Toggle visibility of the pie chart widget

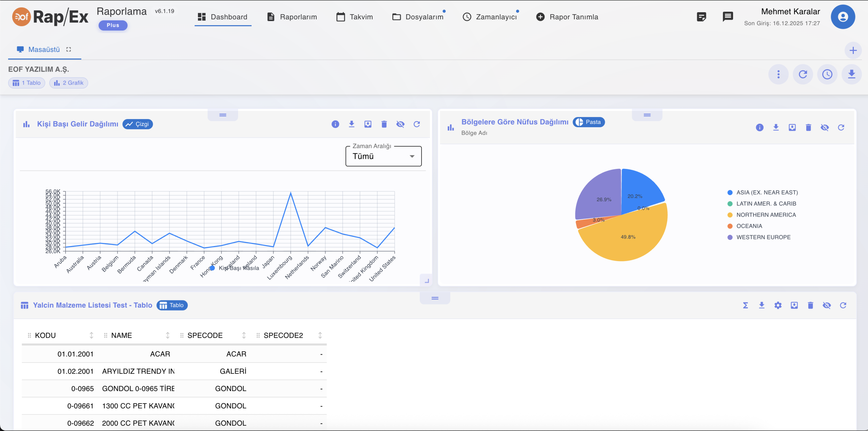(825, 127)
